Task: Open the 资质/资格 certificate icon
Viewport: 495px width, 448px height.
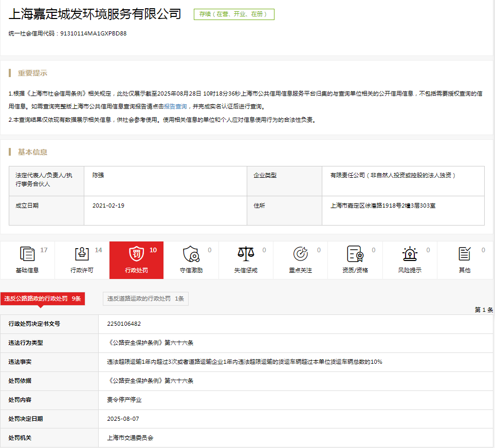Action: point(355,254)
